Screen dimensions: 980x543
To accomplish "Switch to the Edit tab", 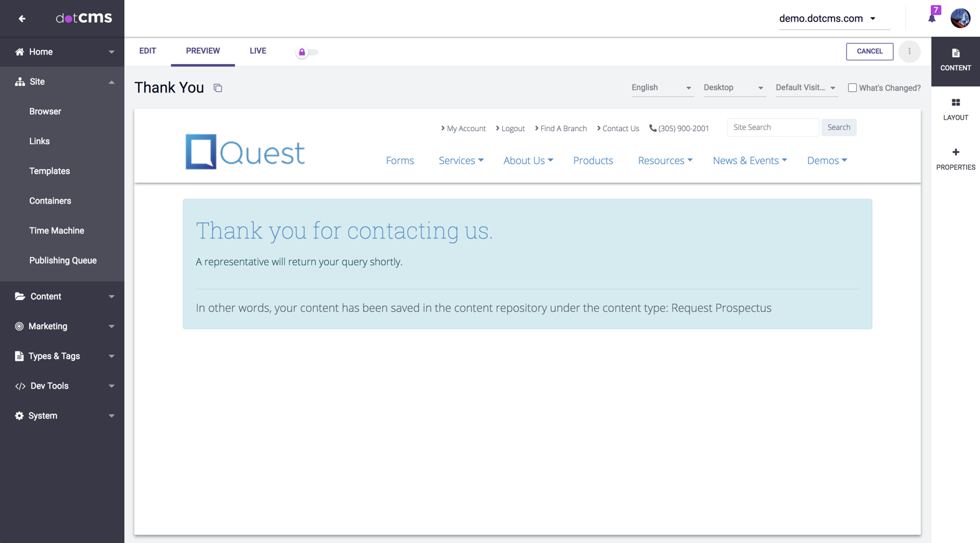I will (147, 51).
